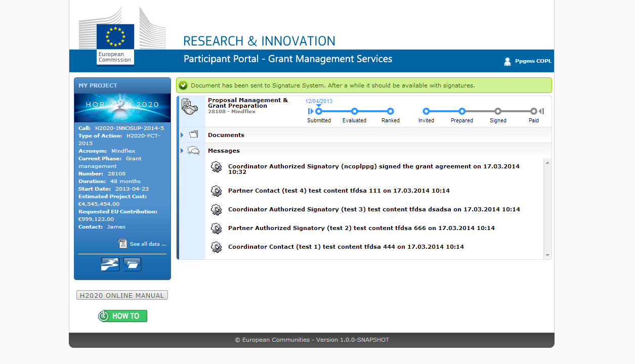Click the green checkmark notification icon

(183, 85)
